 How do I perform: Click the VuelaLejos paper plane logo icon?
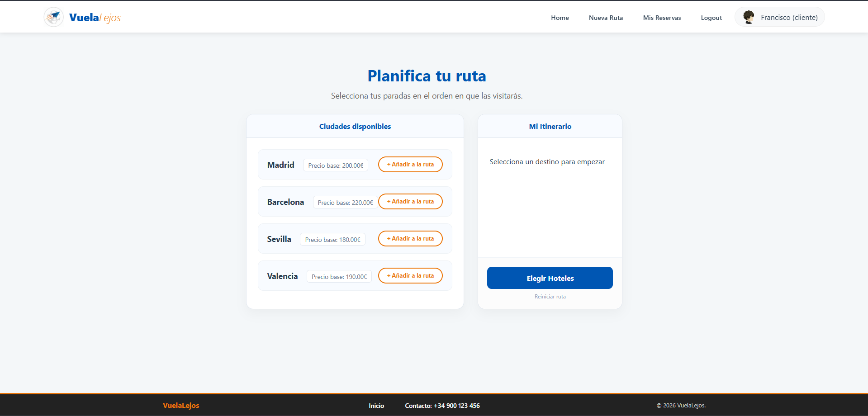(53, 17)
